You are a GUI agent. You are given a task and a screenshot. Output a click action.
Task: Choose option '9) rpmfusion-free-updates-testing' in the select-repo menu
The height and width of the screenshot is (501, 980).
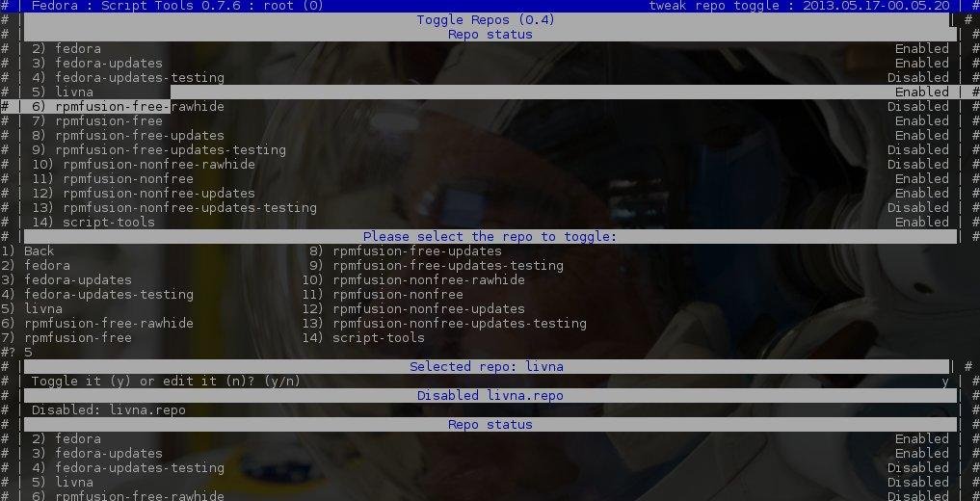click(x=437, y=266)
